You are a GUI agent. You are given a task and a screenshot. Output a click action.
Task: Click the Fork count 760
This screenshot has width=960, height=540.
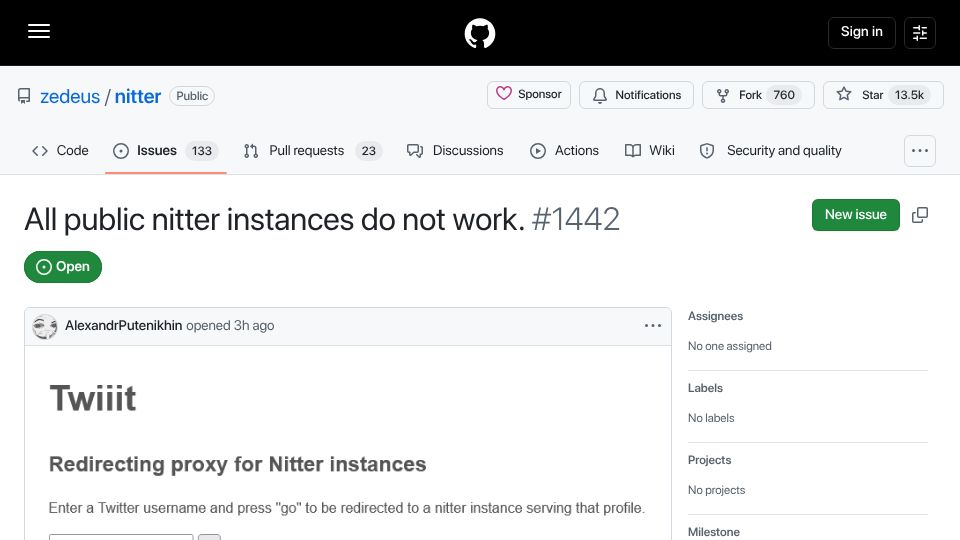[x=784, y=95]
